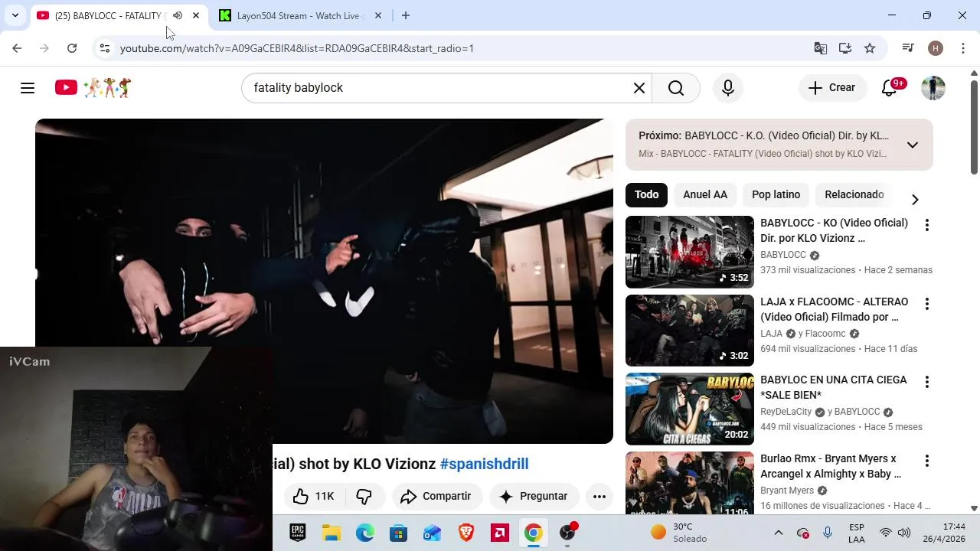Open the notifications bell
This screenshot has height=551, width=980.
click(x=890, y=88)
